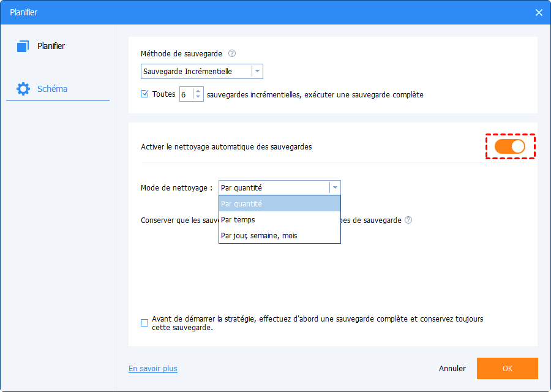Increase incremental backups count with up arrow
The image size is (551, 392).
click(198, 91)
